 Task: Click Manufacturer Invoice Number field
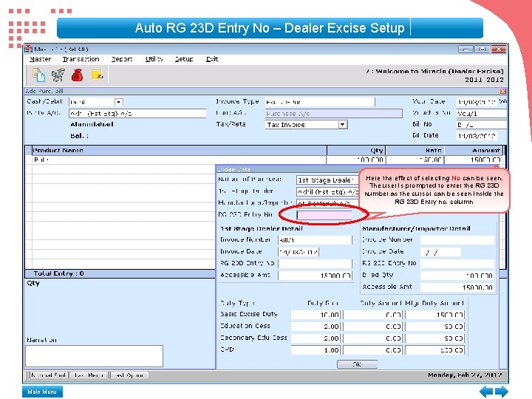point(457,240)
